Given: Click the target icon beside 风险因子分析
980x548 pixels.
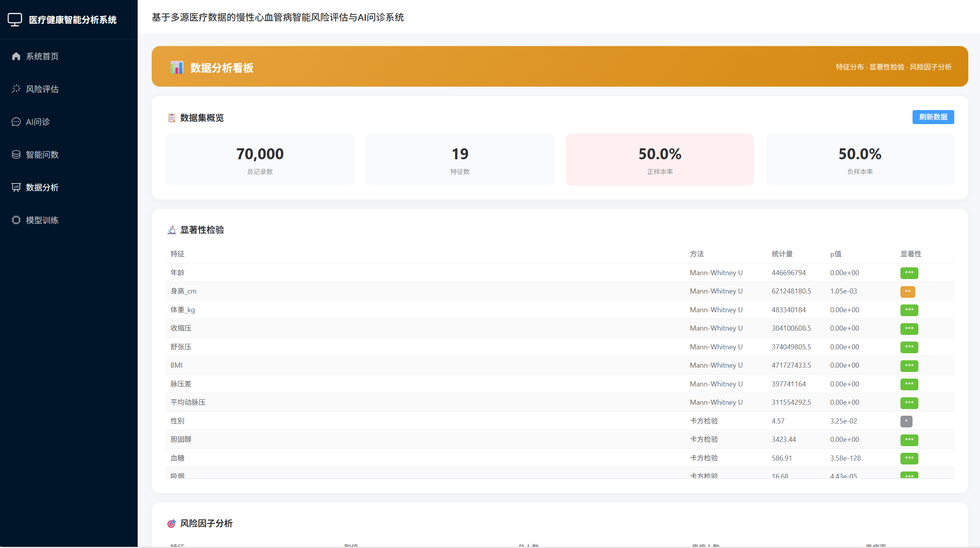Looking at the screenshot, I should [x=172, y=523].
